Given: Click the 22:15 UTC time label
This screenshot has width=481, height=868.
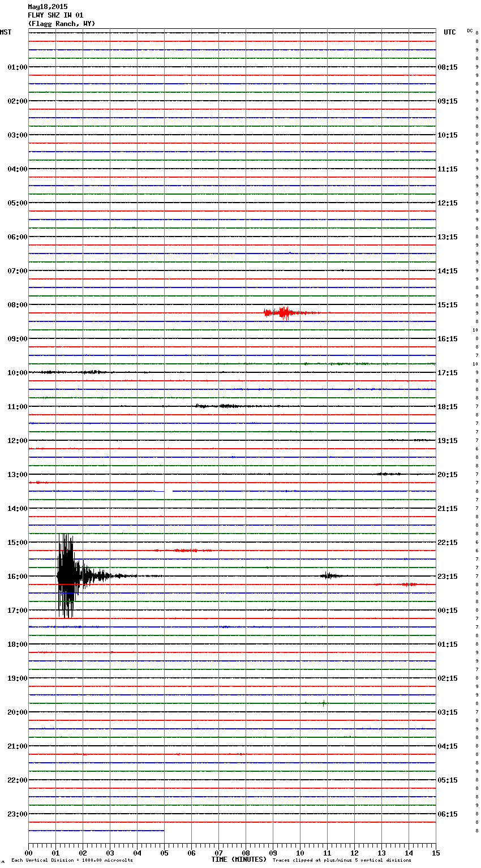Looking at the screenshot, I should [448, 543].
